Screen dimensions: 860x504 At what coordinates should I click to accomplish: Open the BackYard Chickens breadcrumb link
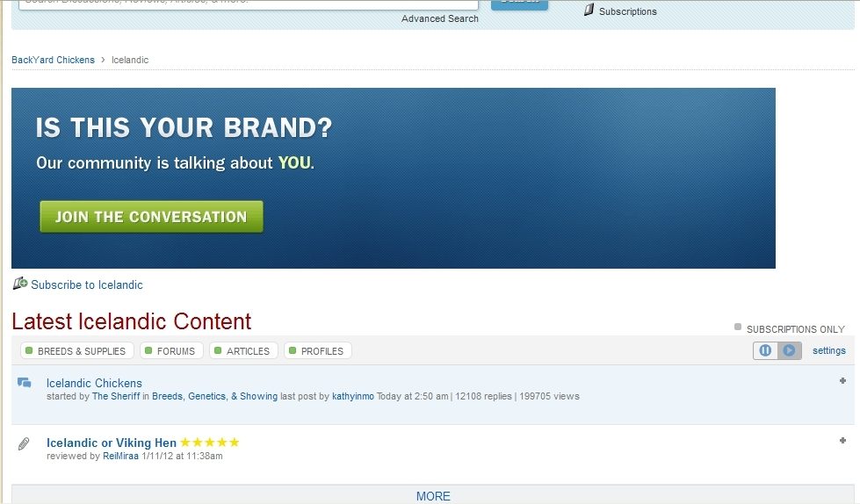pos(53,60)
